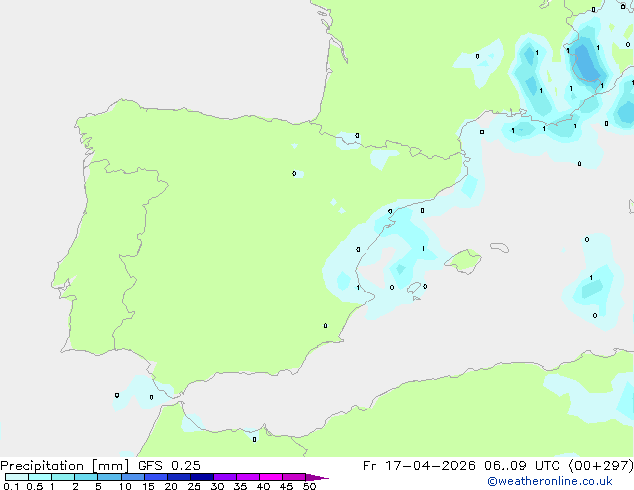Screen dimensions: 634x490
Task: Click the "15" legend scale label
Action: click(148, 486)
